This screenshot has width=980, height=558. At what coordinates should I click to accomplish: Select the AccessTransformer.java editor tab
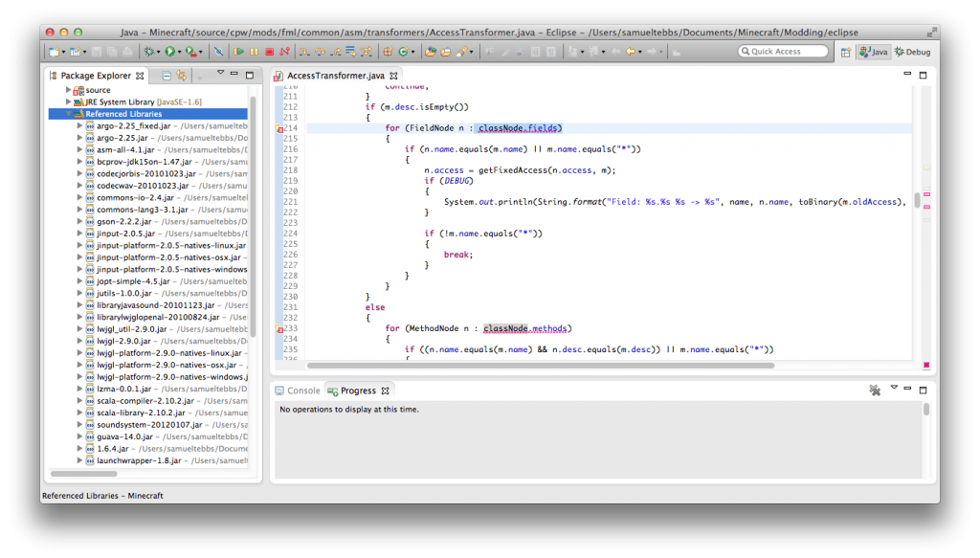coord(336,76)
